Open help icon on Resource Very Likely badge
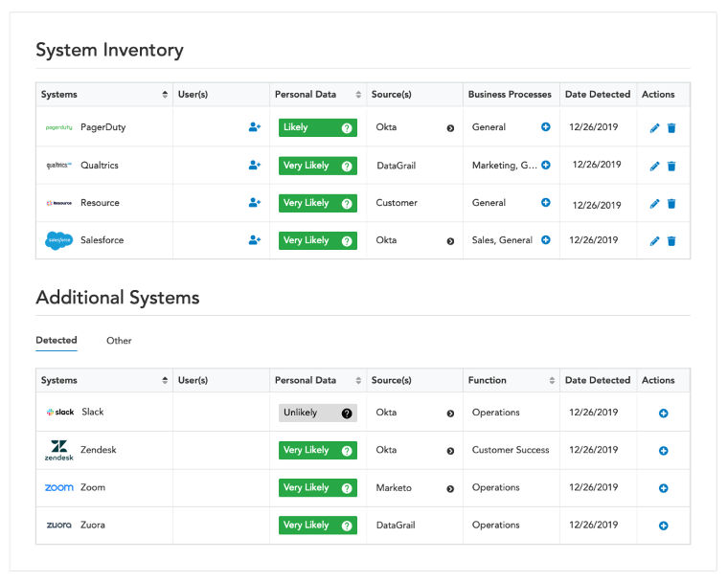This screenshot has width=728, height=582. click(x=347, y=204)
